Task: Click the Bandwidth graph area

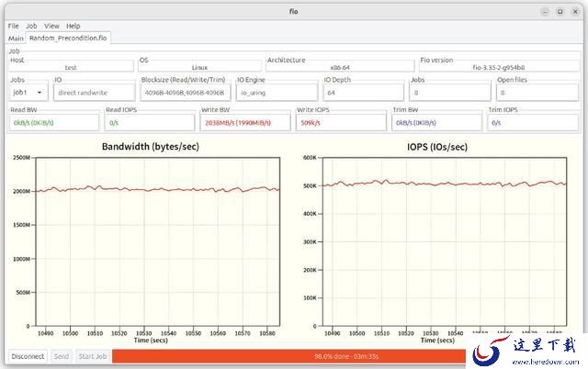Action: tap(157, 241)
